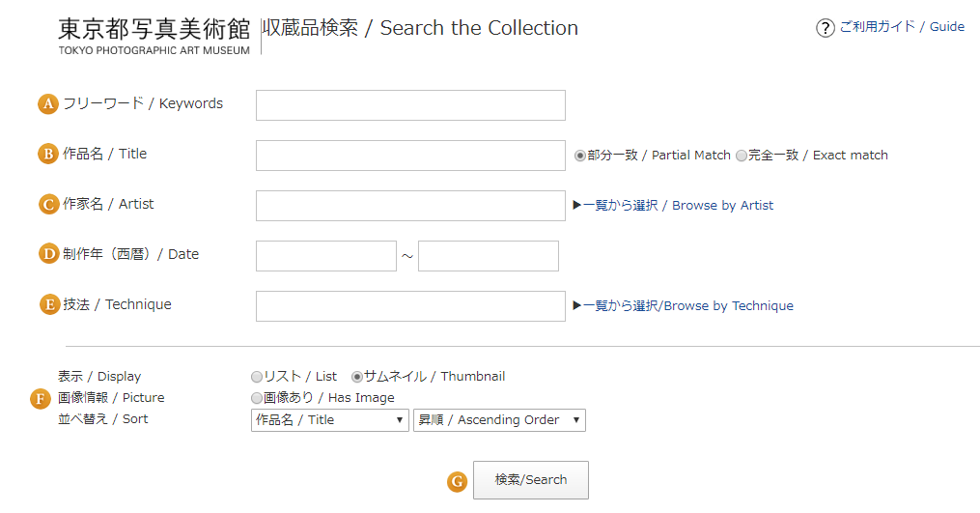Focus the Keywords input field
Viewport: 980px width, 513px height.
[x=410, y=105]
